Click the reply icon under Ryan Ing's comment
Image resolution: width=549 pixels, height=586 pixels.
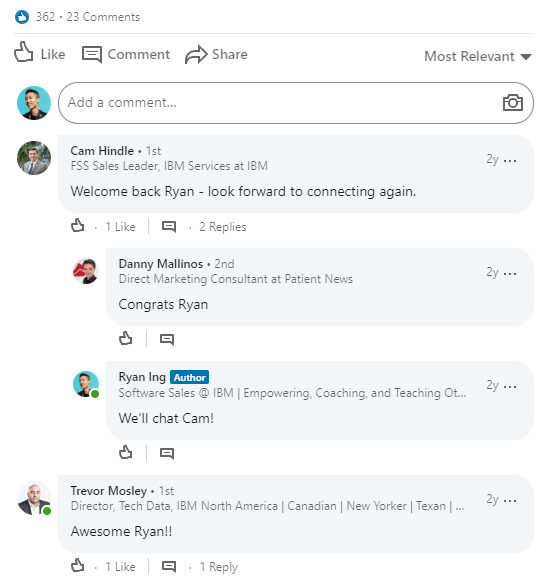click(167, 453)
